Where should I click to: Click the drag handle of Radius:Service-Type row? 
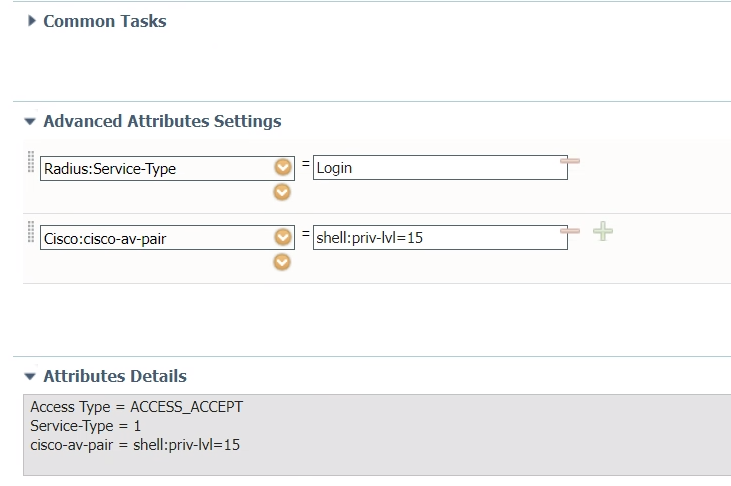(x=31, y=163)
